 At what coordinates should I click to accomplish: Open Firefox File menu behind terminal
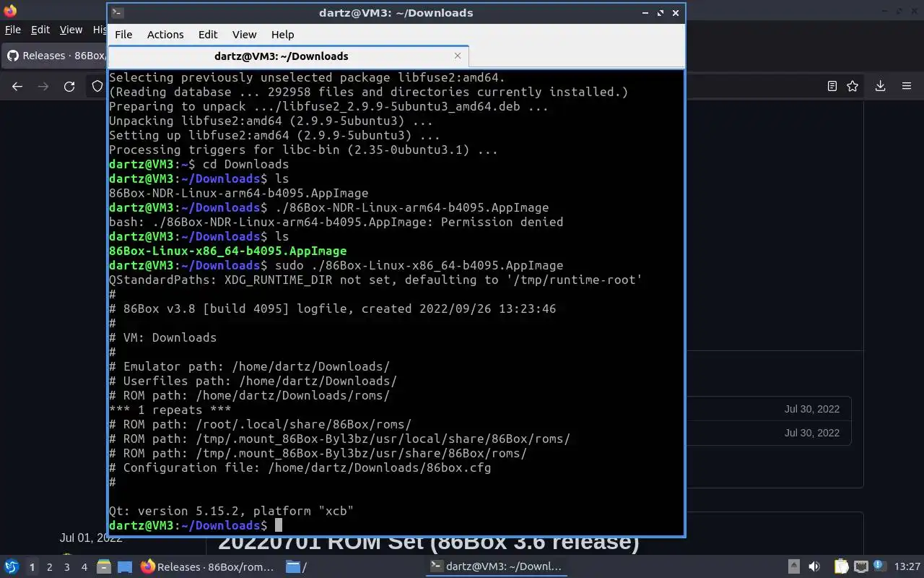point(13,30)
